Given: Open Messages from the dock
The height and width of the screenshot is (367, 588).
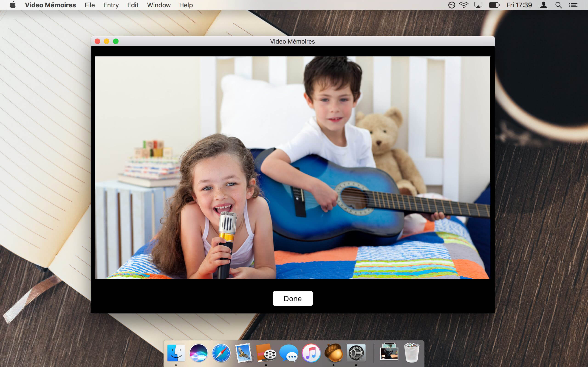Looking at the screenshot, I should pos(288,353).
